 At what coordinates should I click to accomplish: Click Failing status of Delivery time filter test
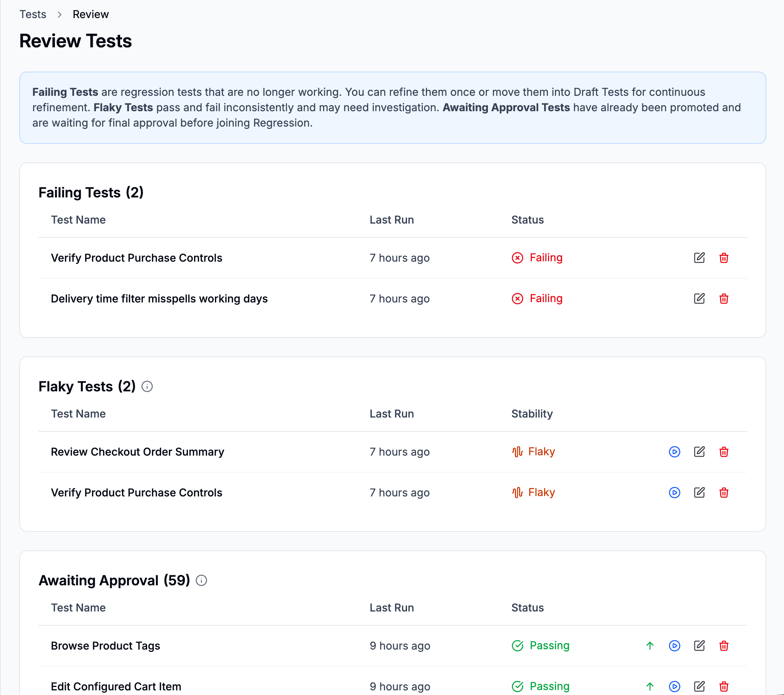537,299
